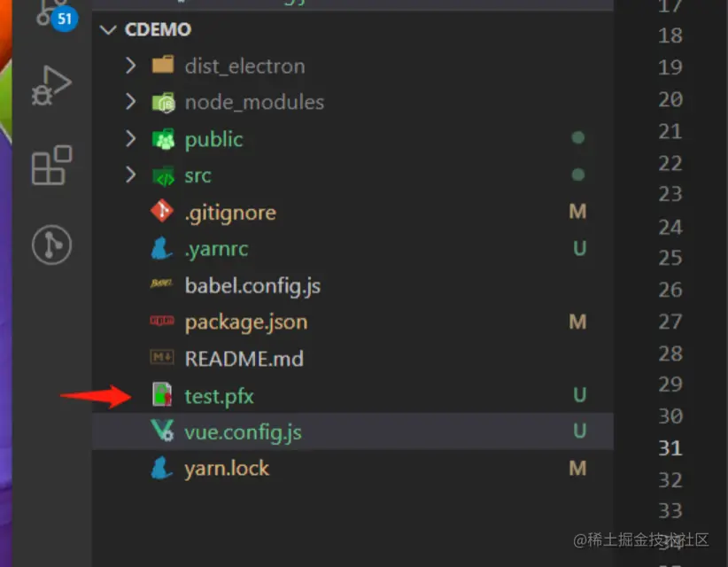Open the Git Graph activity icon
Image resolution: width=728 pixels, height=567 pixels.
pos(51,245)
